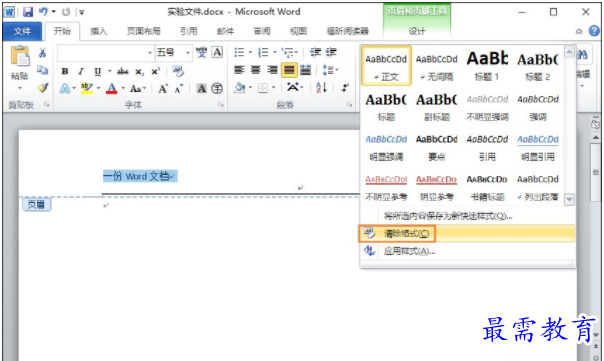This screenshot has width=604, height=361.
Task: Choose 清除格式(C) Clear Formatting menu entry
Action: coord(467,233)
